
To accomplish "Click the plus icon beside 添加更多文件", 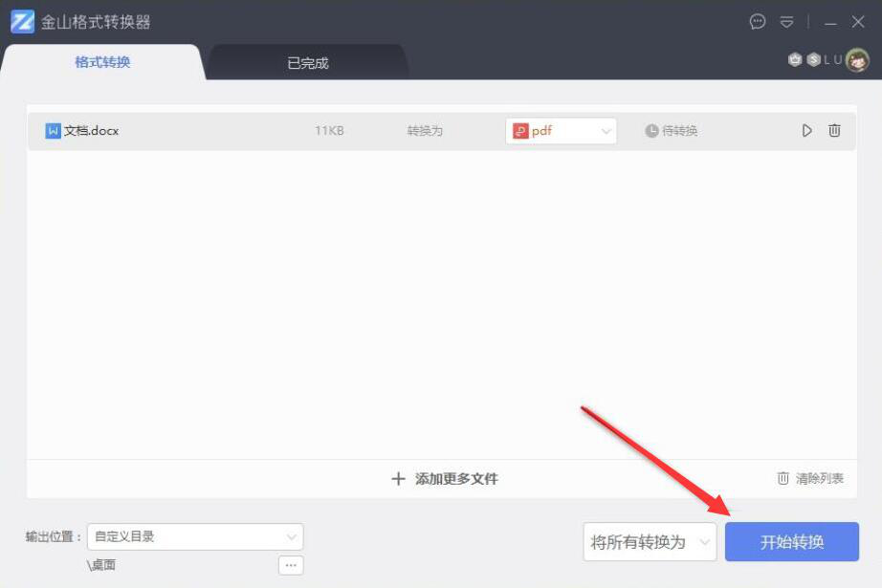I will (398, 479).
